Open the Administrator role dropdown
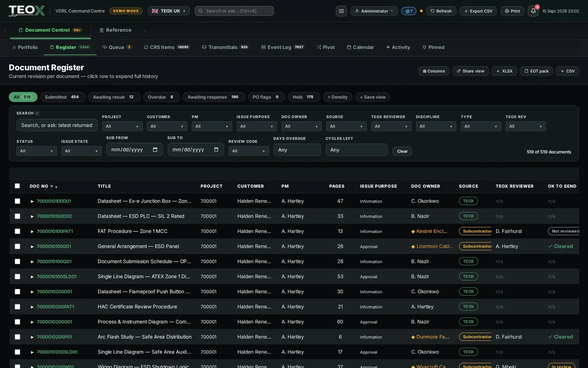588x368 pixels. pyautogui.click(x=374, y=11)
